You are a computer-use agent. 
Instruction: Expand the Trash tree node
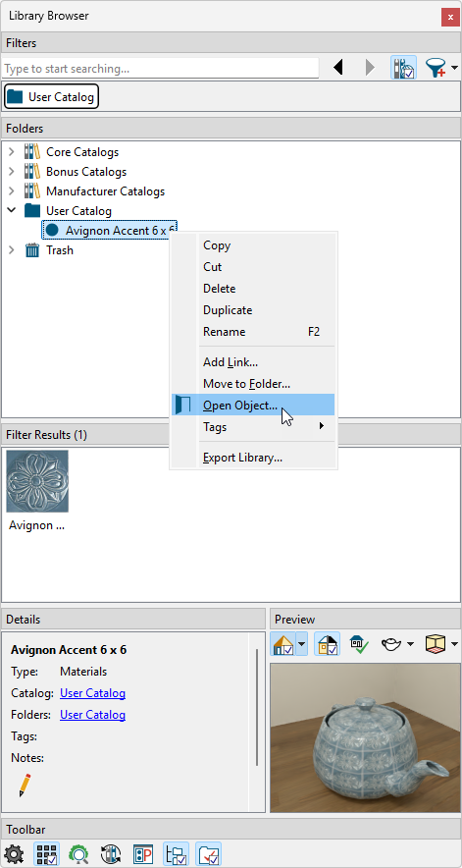(x=12, y=250)
